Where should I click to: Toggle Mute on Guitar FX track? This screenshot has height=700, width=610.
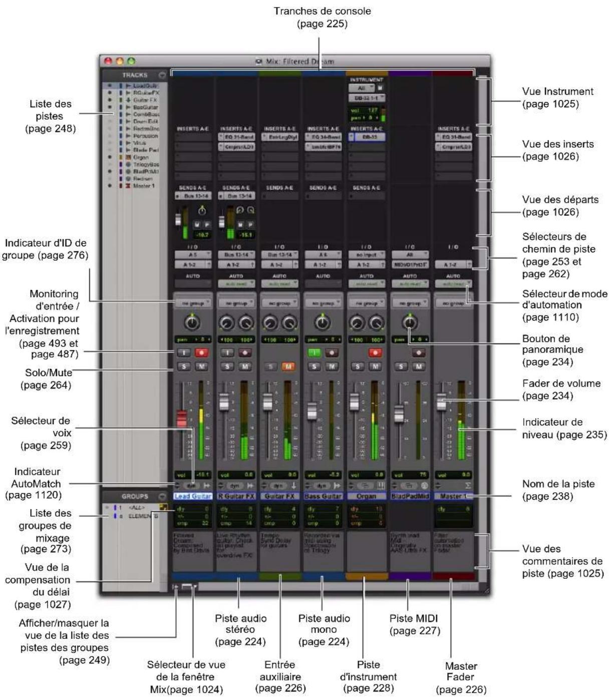(x=288, y=367)
